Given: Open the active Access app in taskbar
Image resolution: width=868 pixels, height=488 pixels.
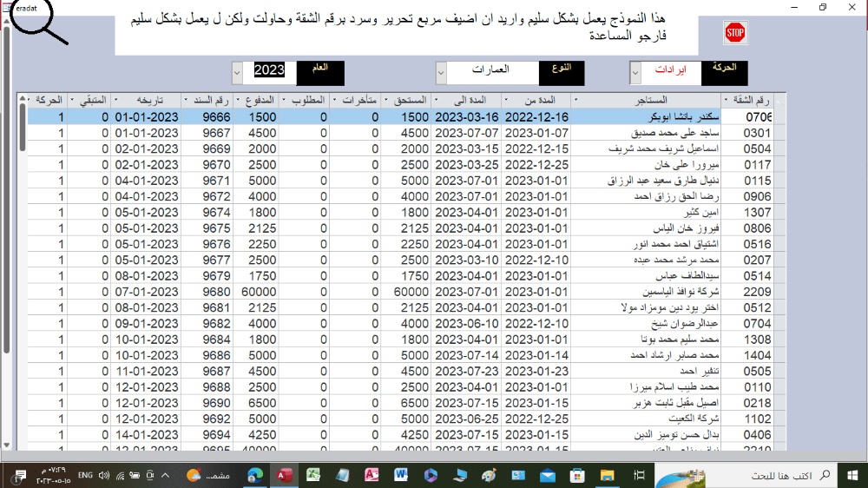Looking at the screenshot, I should [x=285, y=475].
